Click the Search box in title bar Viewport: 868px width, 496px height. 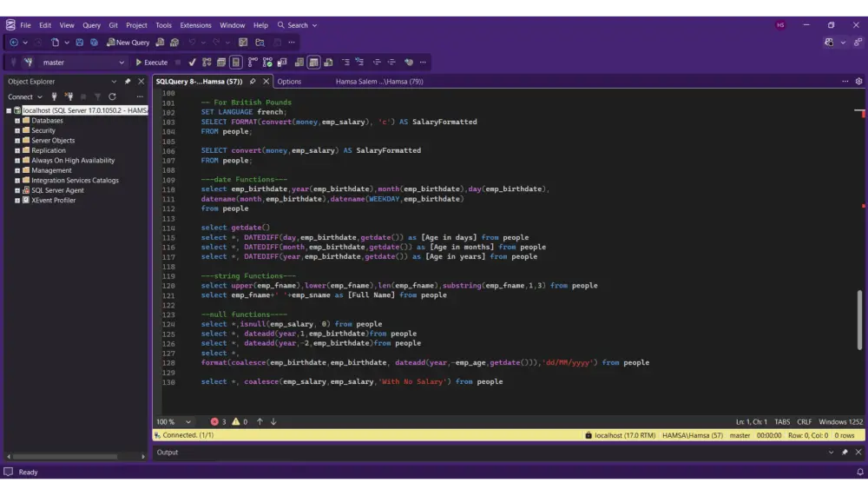coord(297,25)
